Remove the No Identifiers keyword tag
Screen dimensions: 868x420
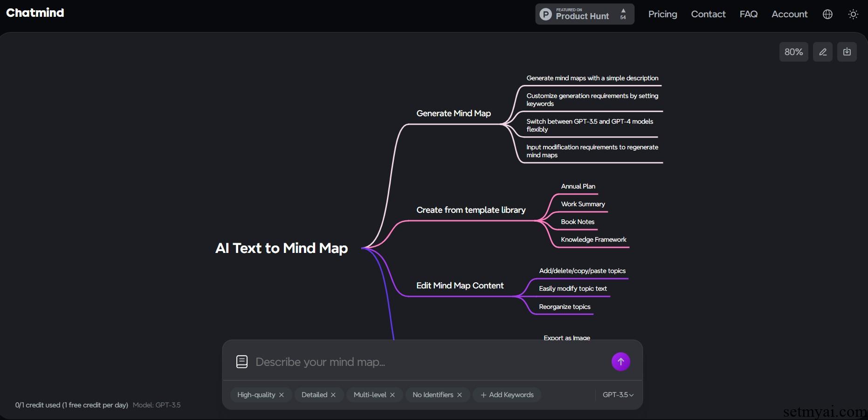click(460, 395)
